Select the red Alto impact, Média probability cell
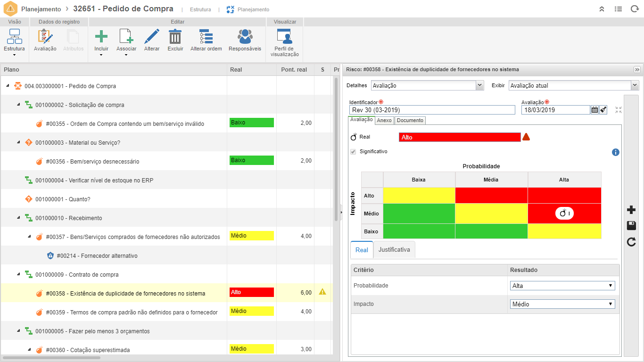This screenshot has width=644, height=362. point(491,195)
